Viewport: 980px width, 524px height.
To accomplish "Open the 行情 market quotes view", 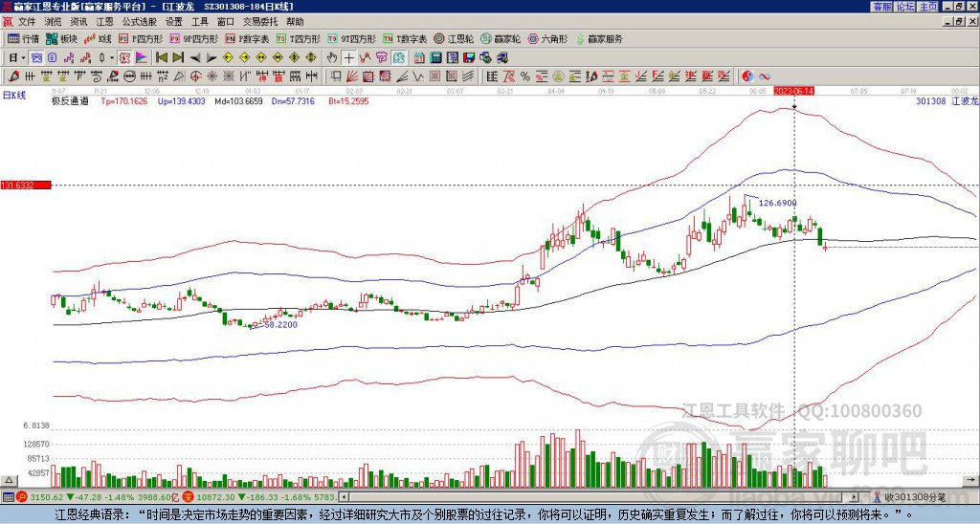I will click(23, 38).
